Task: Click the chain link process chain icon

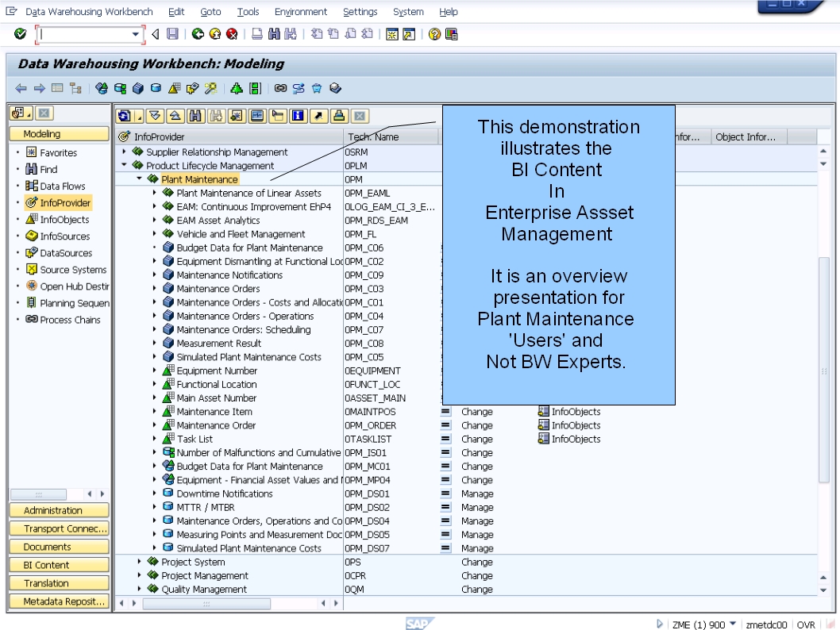Action: pyautogui.click(x=280, y=88)
